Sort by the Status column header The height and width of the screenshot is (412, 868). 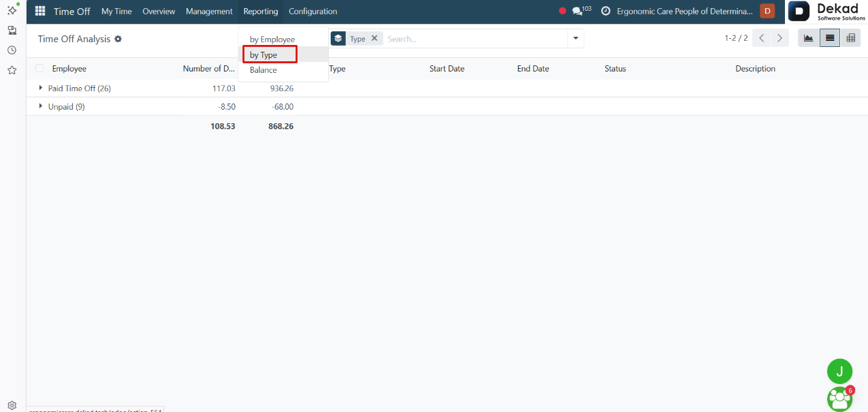[x=615, y=68]
